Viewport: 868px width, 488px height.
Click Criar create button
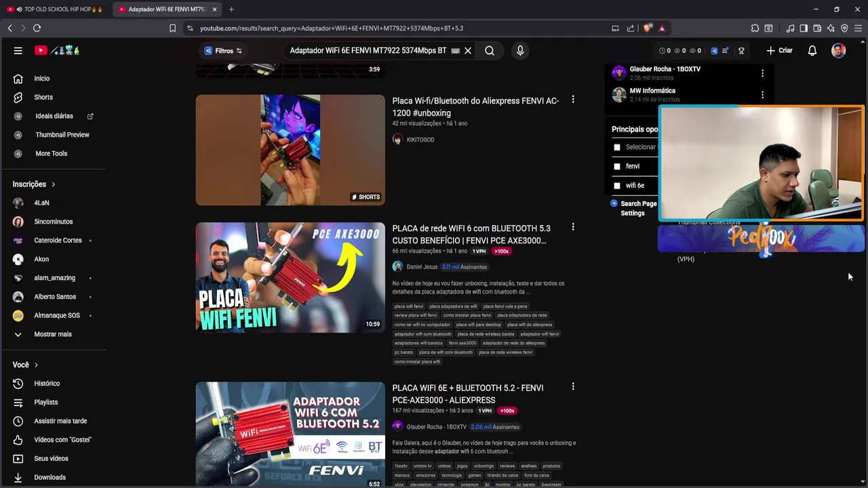(779, 51)
